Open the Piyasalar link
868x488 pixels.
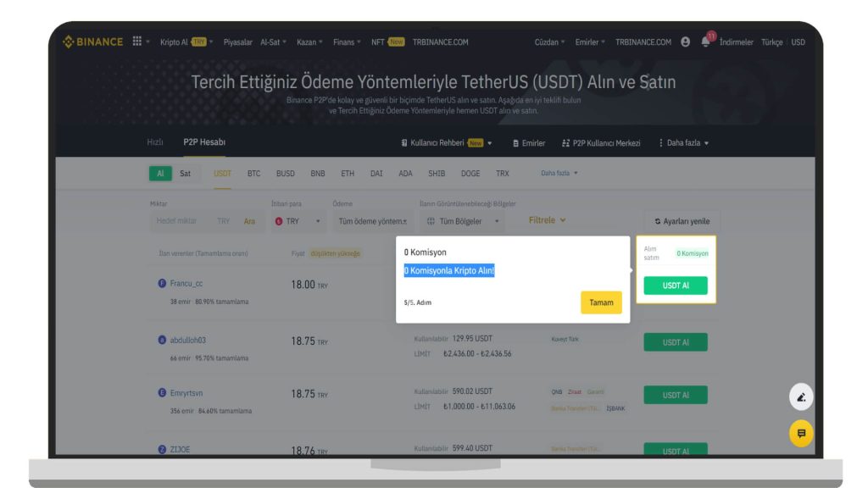point(238,42)
